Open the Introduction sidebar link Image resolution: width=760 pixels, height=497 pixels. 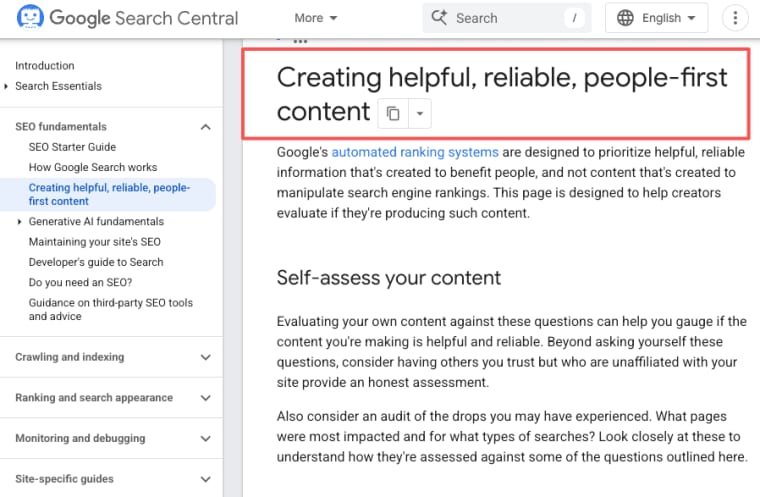(45, 65)
